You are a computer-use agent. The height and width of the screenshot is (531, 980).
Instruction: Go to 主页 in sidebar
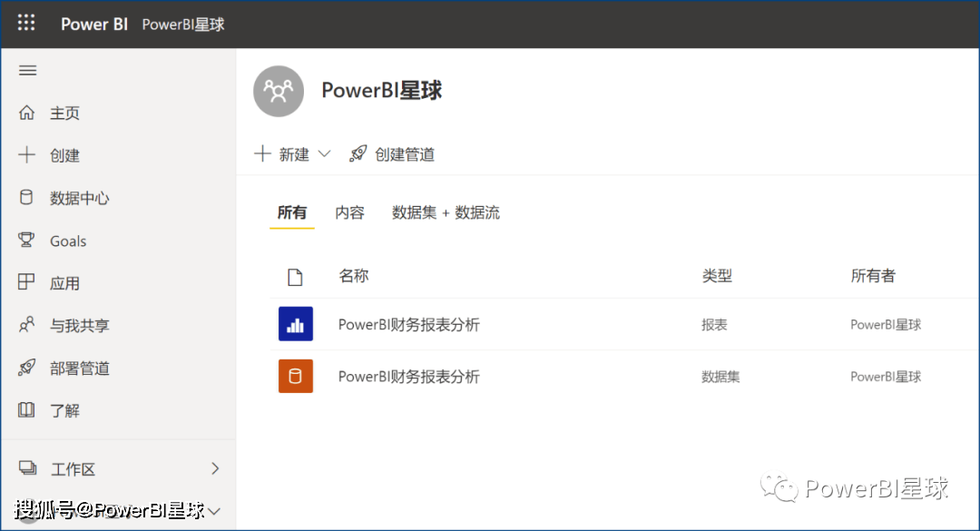pyautogui.click(x=64, y=113)
